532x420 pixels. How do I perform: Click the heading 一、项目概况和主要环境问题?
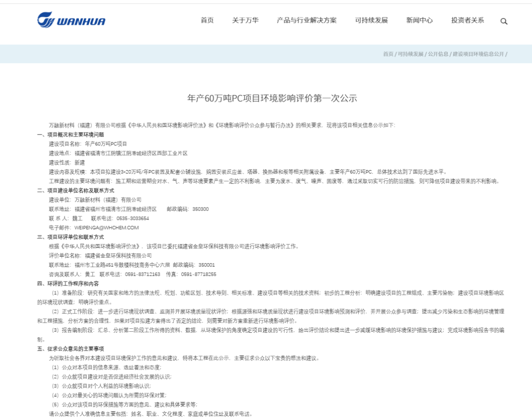[x=70, y=135]
